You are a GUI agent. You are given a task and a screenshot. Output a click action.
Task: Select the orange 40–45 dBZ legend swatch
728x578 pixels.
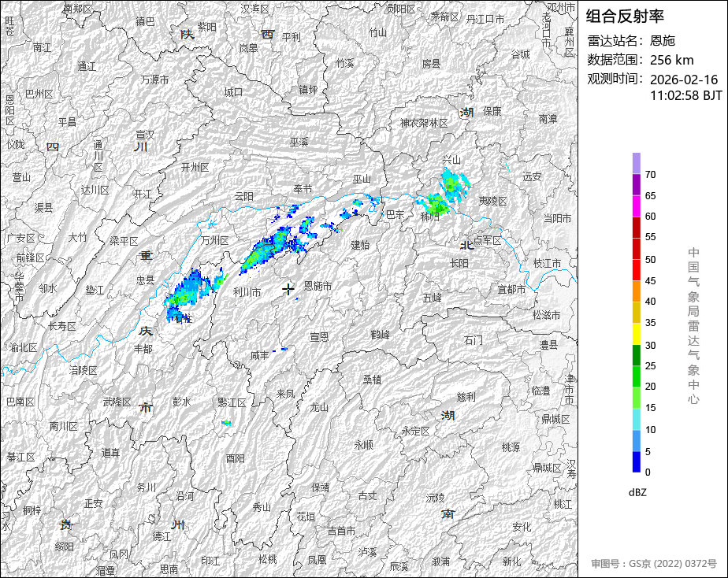click(x=637, y=291)
